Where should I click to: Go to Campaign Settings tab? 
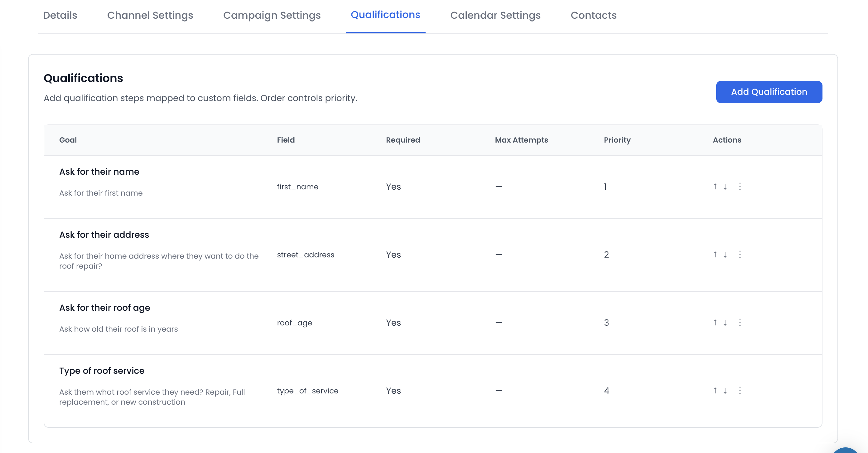[x=272, y=15]
